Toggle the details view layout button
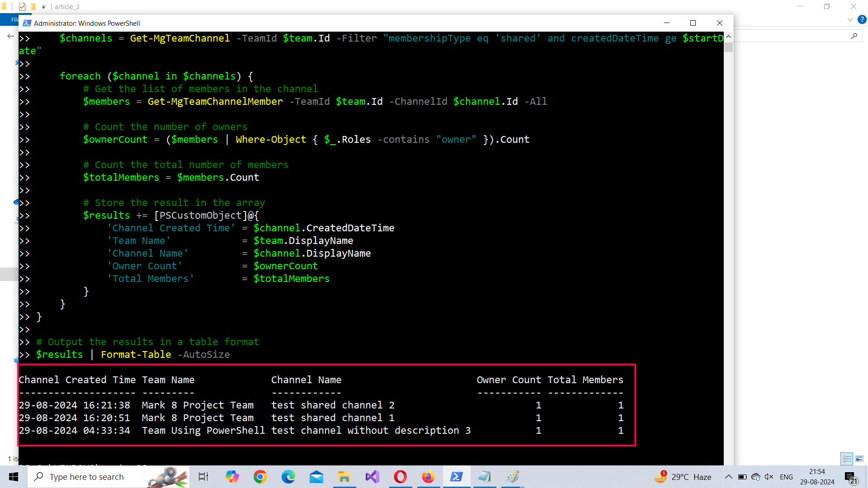The height and width of the screenshot is (488, 868). tap(847, 459)
